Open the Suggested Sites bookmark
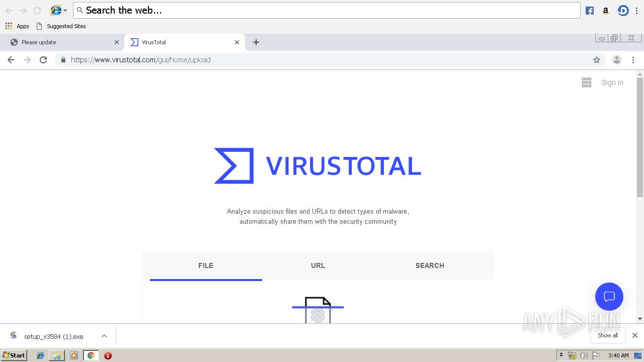The height and width of the screenshot is (362, 644). 61,26
